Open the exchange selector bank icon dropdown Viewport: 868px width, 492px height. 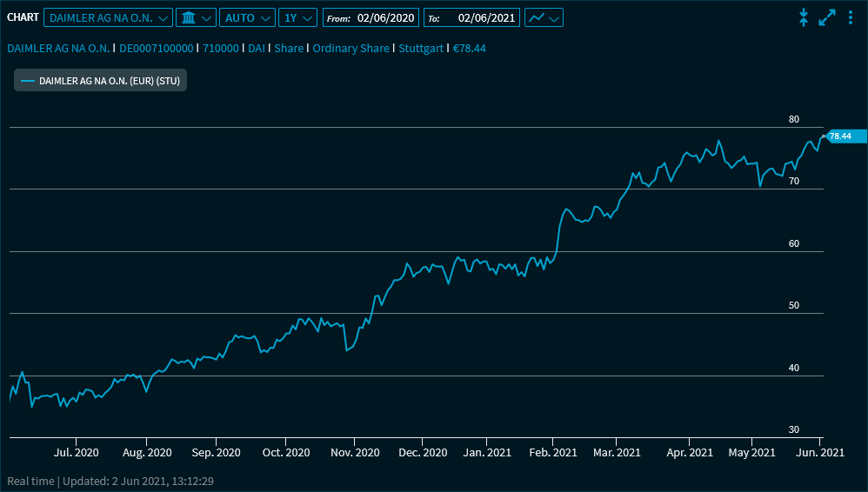coord(195,17)
